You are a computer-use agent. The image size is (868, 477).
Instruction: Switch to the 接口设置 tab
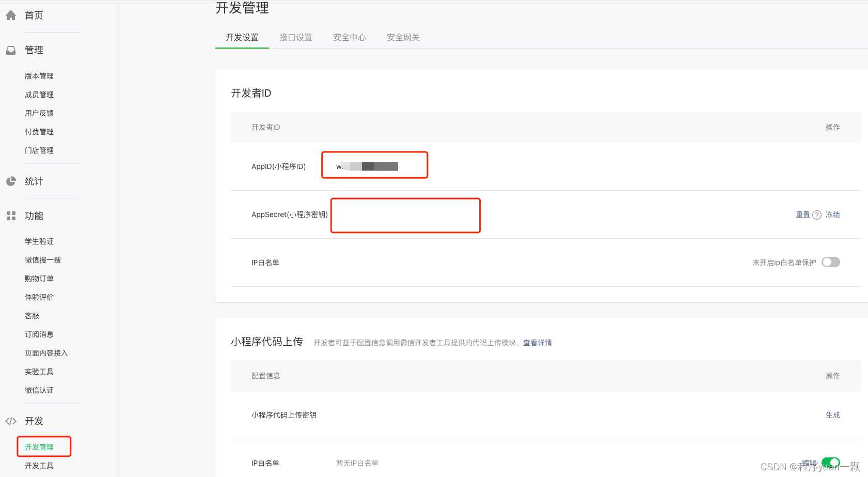pyautogui.click(x=296, y=37)
